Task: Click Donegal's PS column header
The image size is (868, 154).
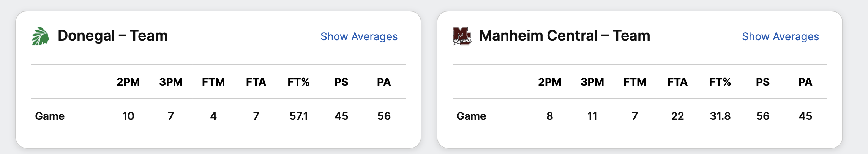Action: tap(341, 82)
